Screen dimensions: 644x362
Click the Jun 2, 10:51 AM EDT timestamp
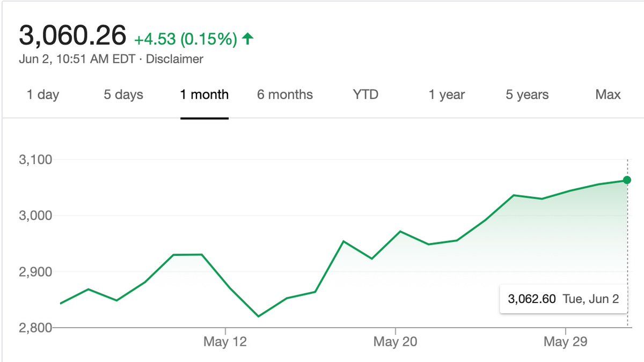pyautogui.click(x=77, y=59)
